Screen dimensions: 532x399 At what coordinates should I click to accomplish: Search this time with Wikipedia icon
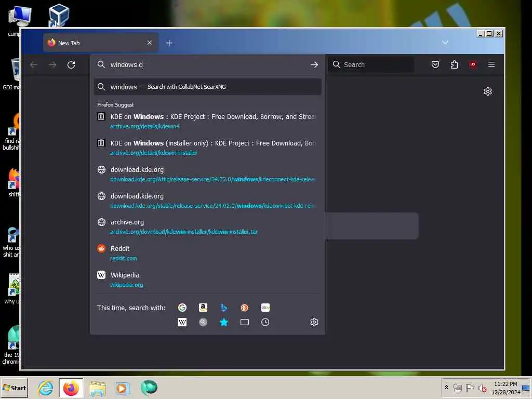click(182, 322)
